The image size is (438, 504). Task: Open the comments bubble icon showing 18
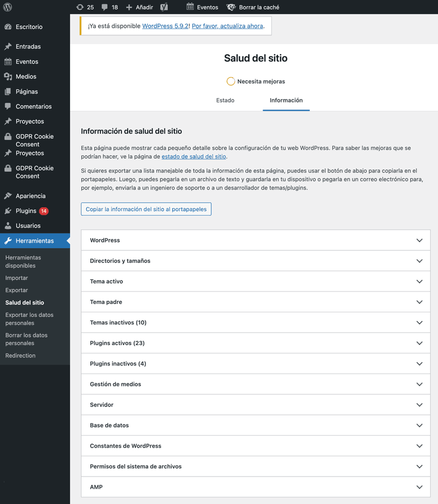(105, 7)
